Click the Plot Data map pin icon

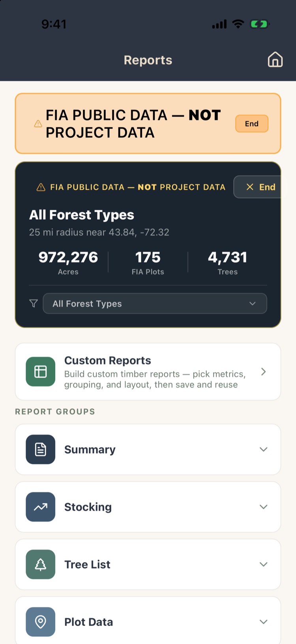(x=41, y=622)
